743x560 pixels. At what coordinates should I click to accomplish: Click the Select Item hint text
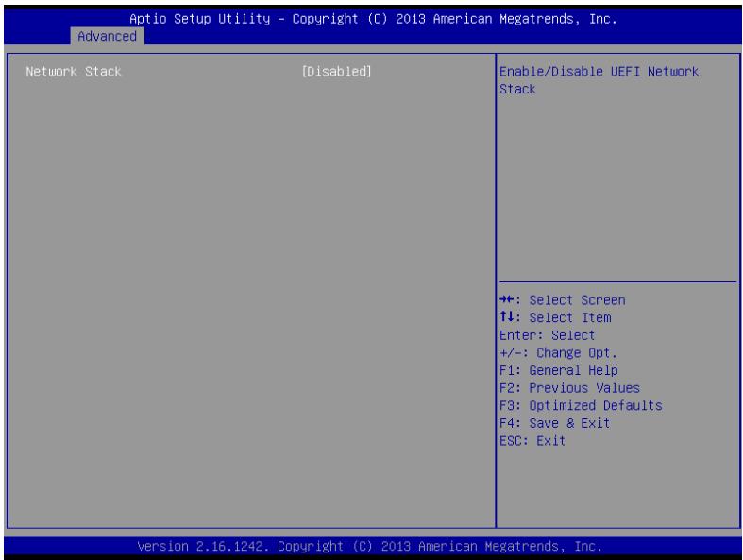[570, 317]
